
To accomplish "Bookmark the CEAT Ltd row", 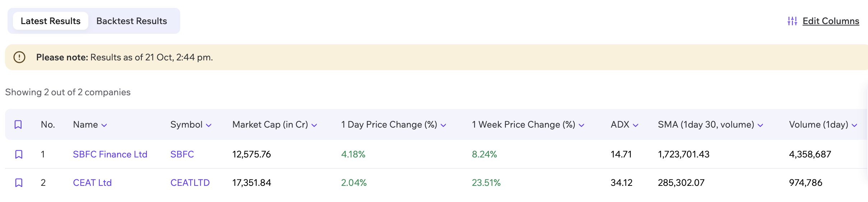I will click(19, 183).
